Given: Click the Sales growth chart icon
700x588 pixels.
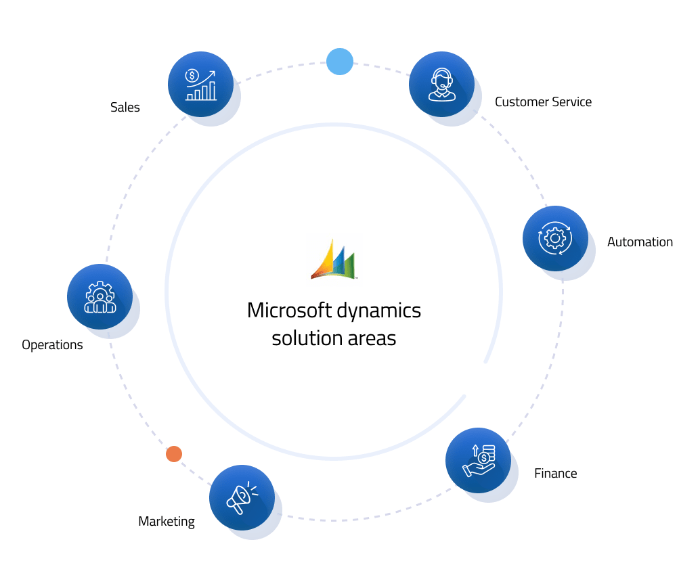Looking at the screenshot, I should 200,85.
